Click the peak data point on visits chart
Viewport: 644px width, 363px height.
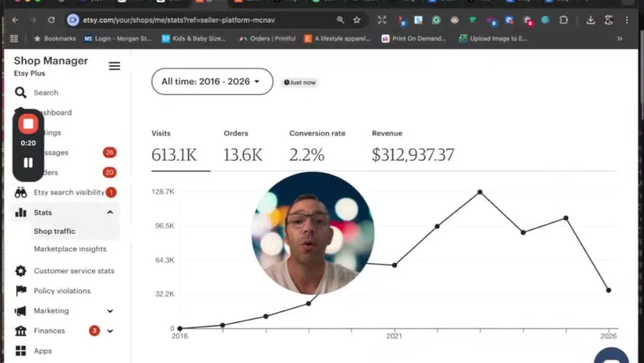pos(480,192)
